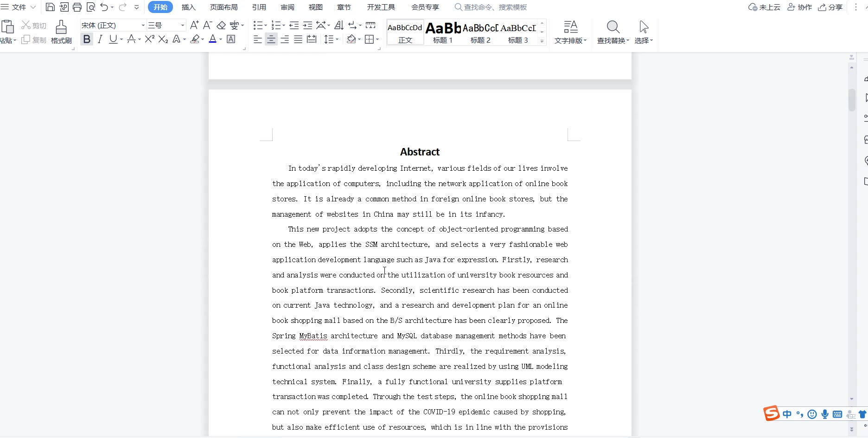Click the 未上云 cloud status button
Screen dimensions: 868x438
point(764,7)
